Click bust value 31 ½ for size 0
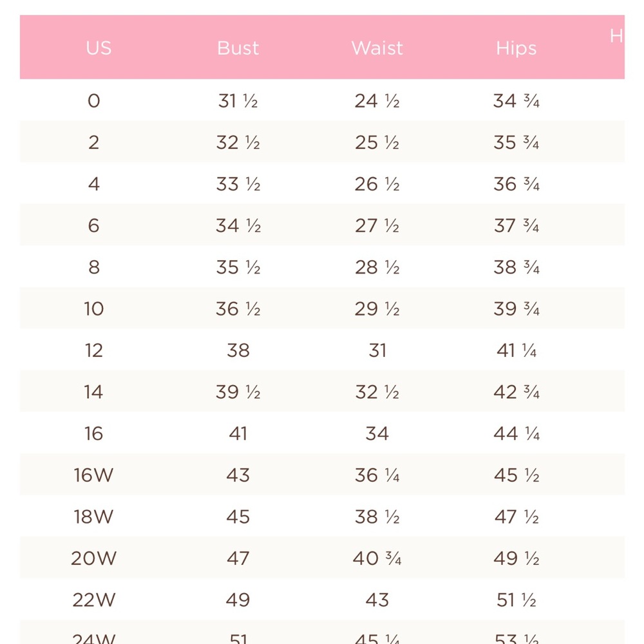Screen dimensions: 644x644 [238, 101]
